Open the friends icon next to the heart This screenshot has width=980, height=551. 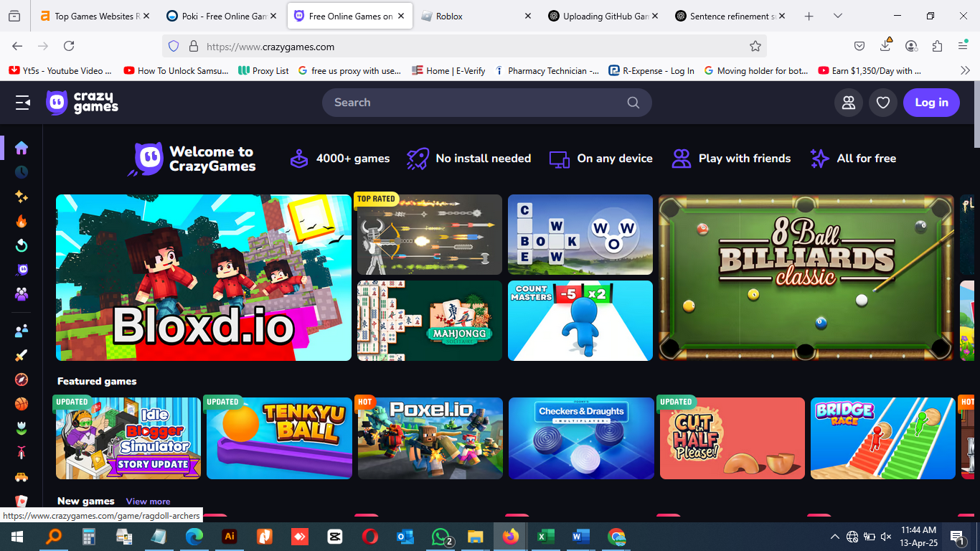coord(849,103)
